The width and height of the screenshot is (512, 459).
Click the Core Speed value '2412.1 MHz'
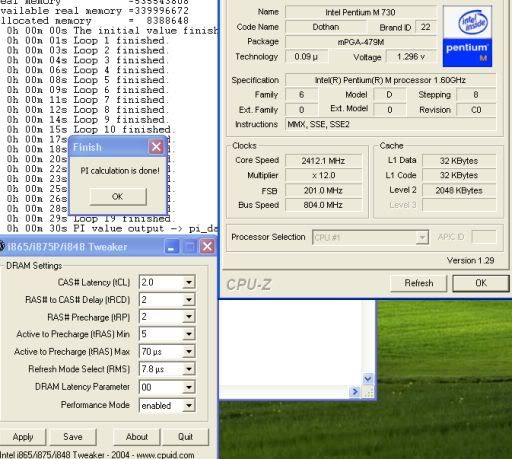coord(323,161)
